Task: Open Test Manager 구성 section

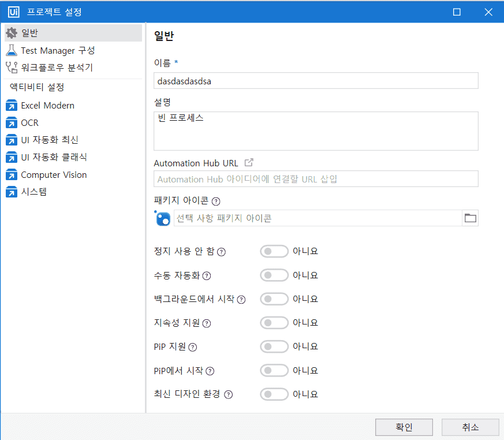Action: (x=73, y=50)
